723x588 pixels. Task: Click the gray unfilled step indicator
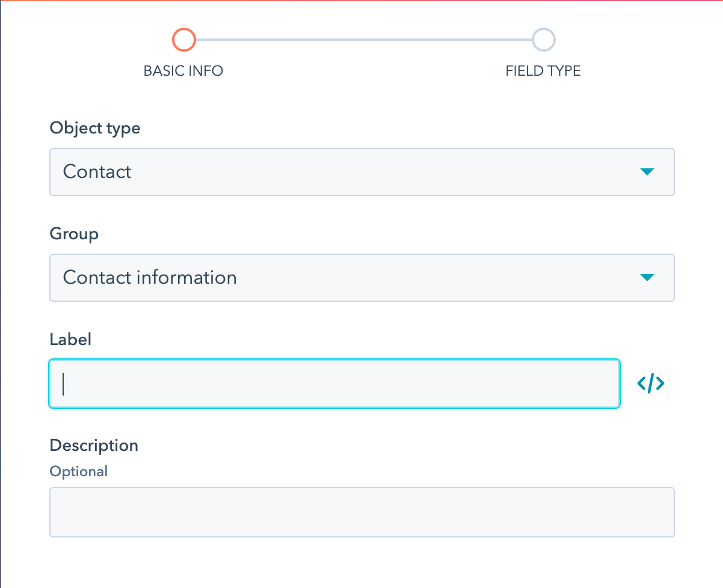(x=543, y=39)
